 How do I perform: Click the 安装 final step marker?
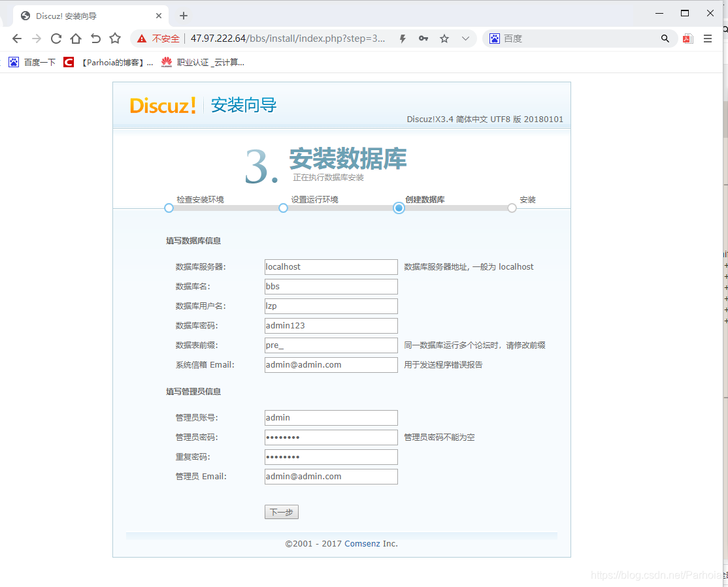[512, 208]
